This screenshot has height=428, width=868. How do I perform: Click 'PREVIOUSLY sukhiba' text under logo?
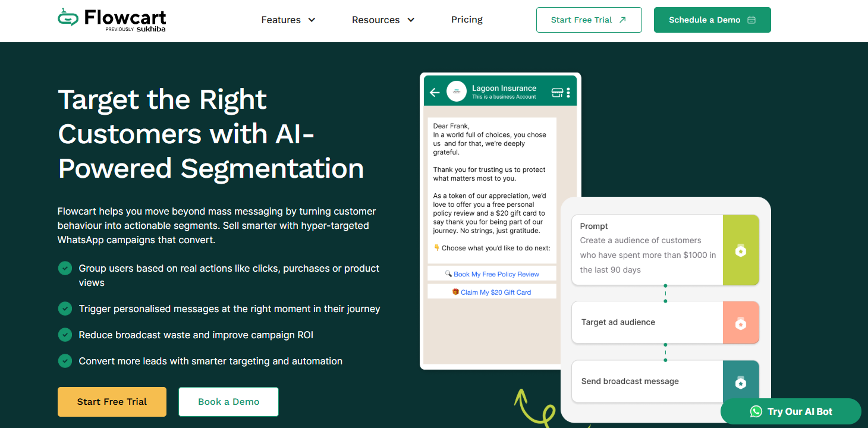[x=136, y=29]
